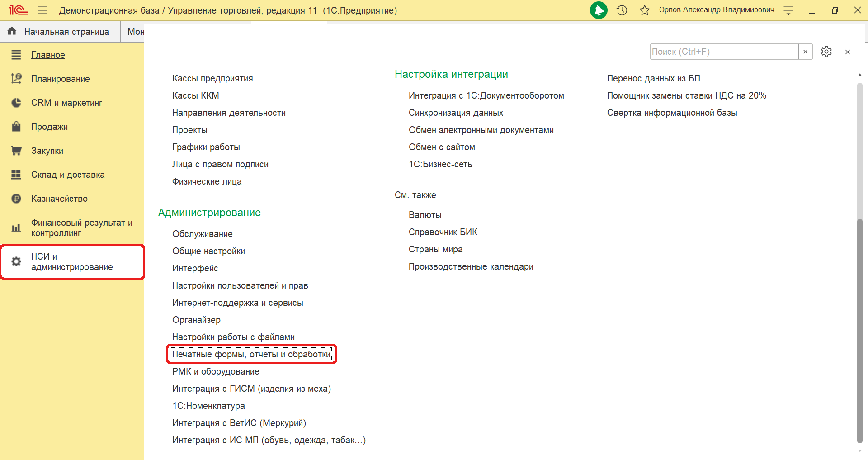Open service and settings dropdown in the title bar

(x=788, y=11)
